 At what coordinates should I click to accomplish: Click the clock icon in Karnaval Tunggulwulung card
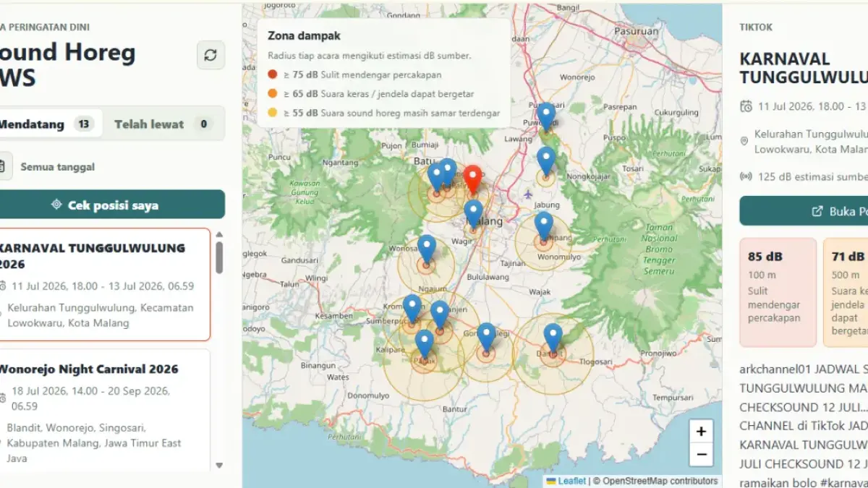[x=1, y=286]
